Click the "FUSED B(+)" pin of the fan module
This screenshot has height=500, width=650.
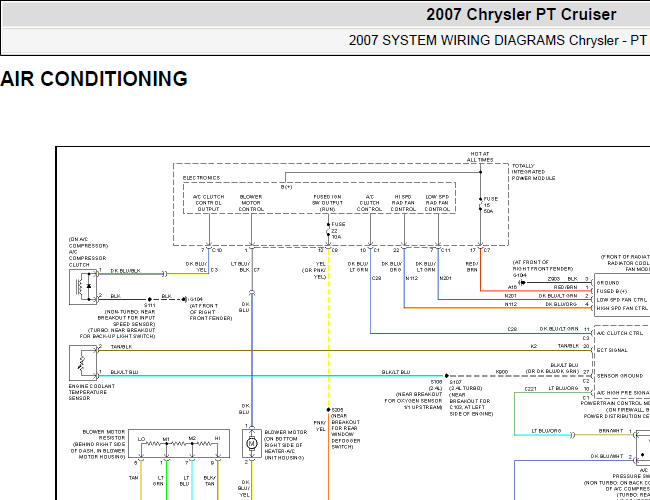[x=612, y=291]
